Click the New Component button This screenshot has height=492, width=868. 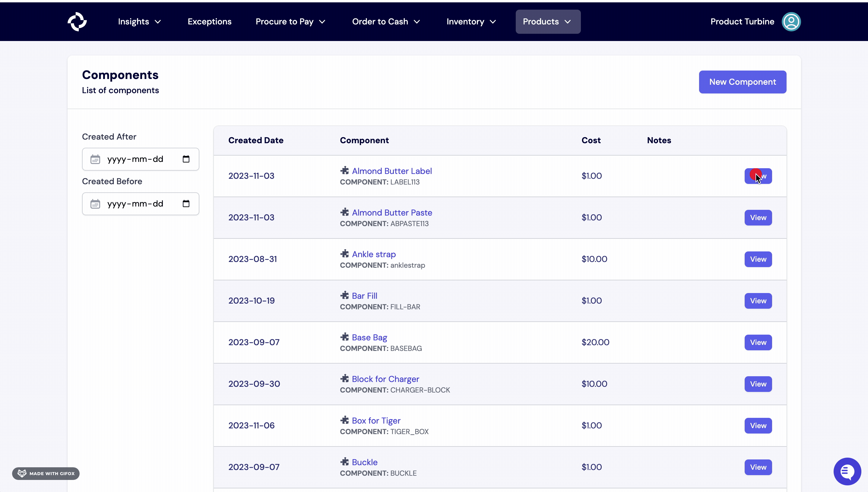coord(742,82)
